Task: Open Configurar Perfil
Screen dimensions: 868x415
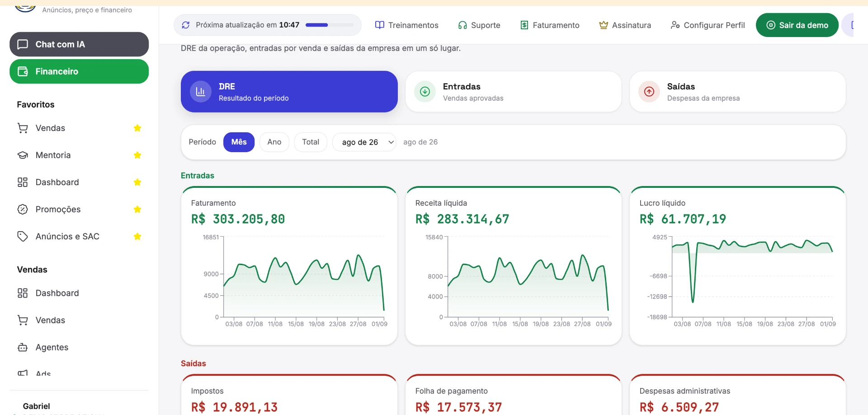Action: coord(708,25)
